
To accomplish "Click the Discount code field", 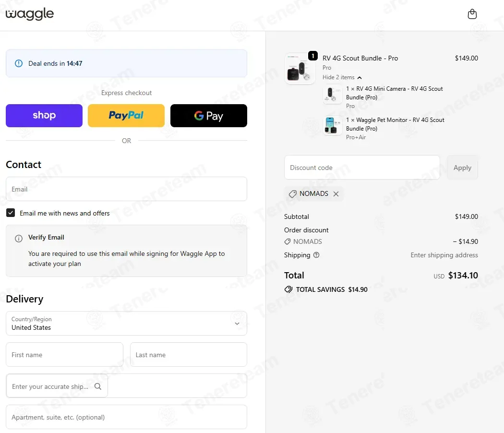I will (x=362, y=168).
